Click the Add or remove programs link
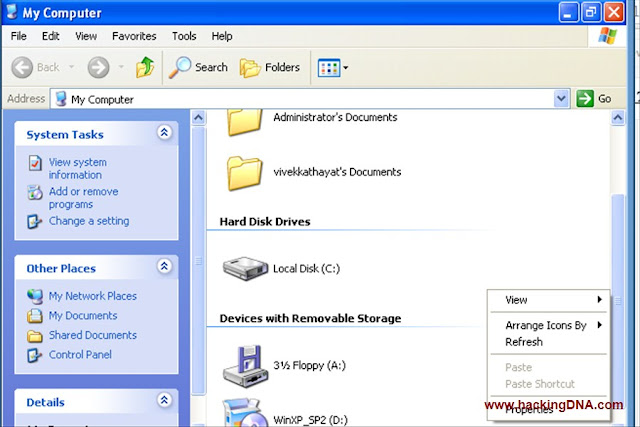This screenshot has height=427, width=640. pyautogui.click(x=84, y=198)
